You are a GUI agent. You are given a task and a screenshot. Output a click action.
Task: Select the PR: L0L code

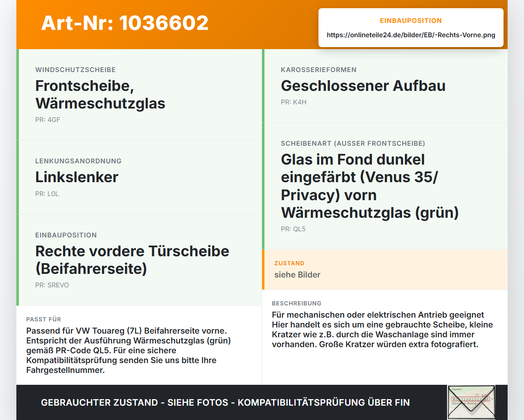(47, 194)
